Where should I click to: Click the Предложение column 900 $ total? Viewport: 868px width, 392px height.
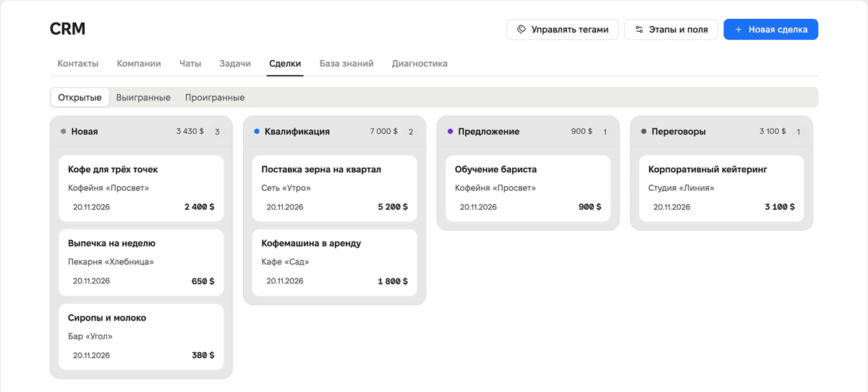[581, 132]
